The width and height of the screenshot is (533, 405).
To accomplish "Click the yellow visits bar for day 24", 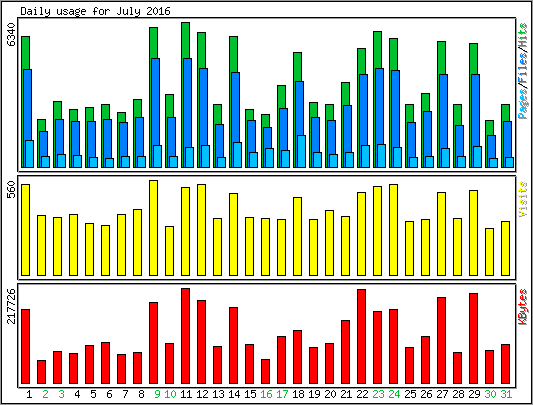I will click(393, 230).
